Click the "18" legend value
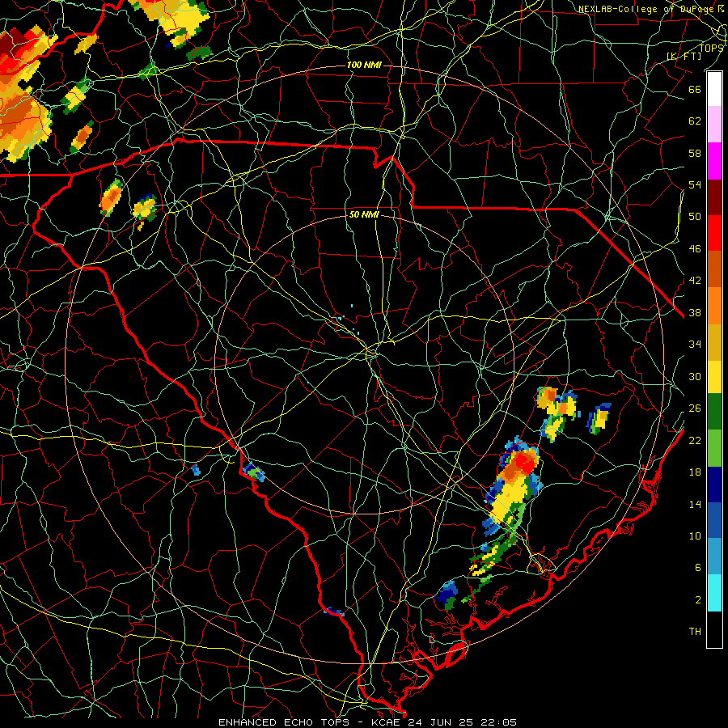 [695, 472]
